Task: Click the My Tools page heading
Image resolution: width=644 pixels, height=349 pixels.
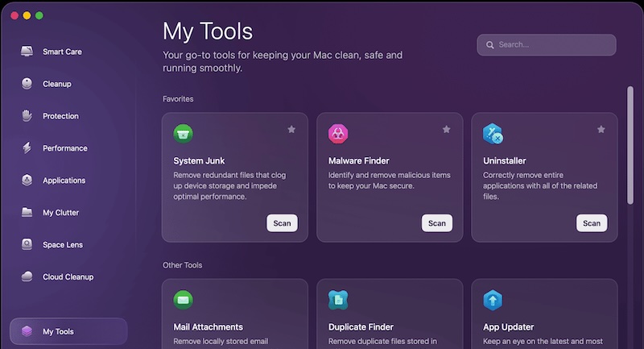Action: click(x=208, y=31)
